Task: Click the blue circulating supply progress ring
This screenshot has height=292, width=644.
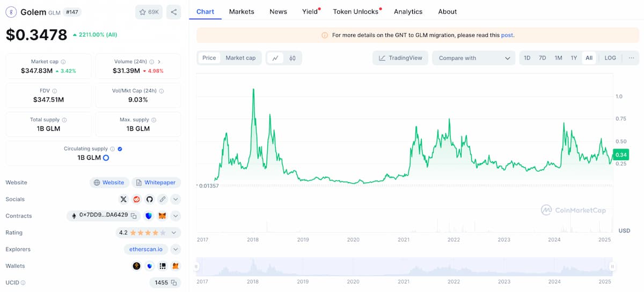Action: coord(106,158)
